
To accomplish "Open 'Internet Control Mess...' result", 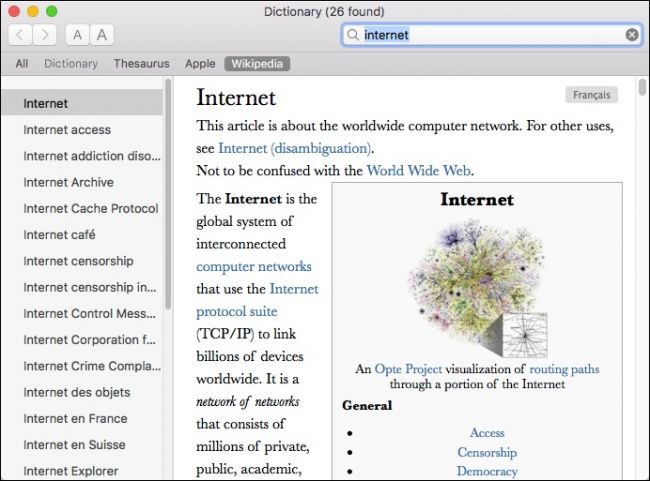I will [x=82, y=313].
